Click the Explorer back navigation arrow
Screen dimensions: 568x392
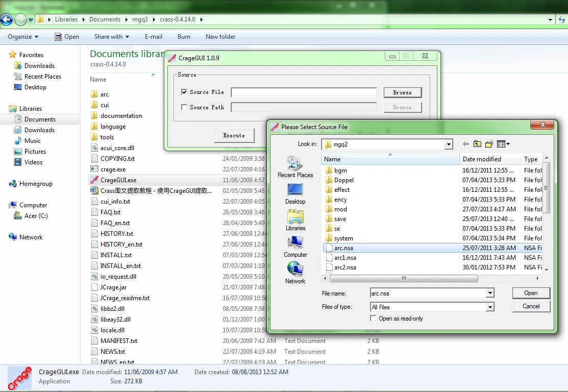pos(7,19)
